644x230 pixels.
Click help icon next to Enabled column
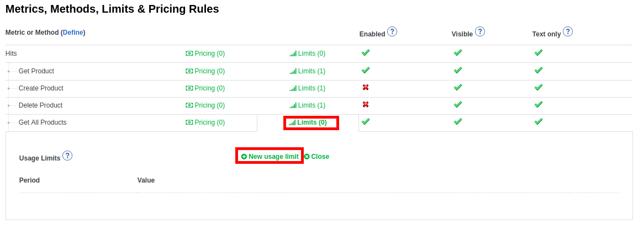point(392,31)
